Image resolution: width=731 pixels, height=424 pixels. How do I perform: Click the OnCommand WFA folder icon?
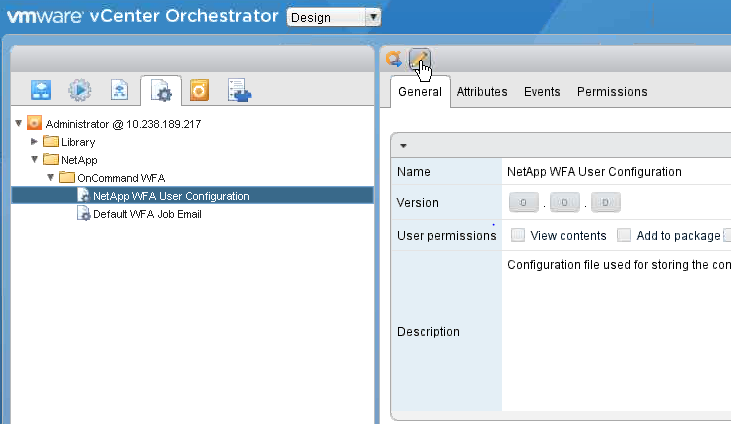(67, 178)
